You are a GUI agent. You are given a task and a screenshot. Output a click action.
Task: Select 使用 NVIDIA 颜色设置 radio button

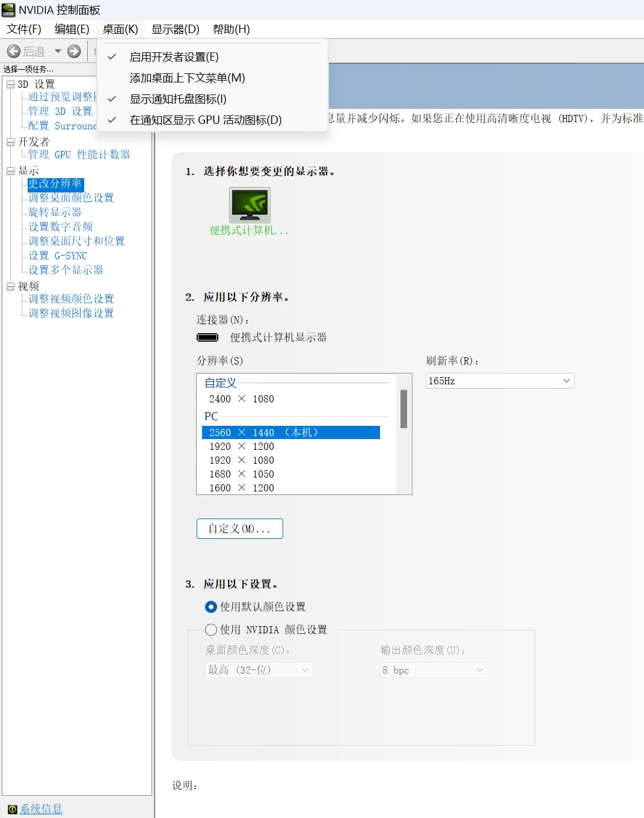[x=211, y=630]
